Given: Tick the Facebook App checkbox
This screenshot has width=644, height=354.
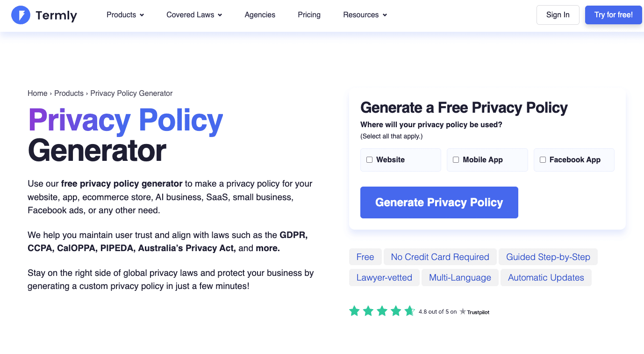Looking at the screenshot, I should [543, 160].
